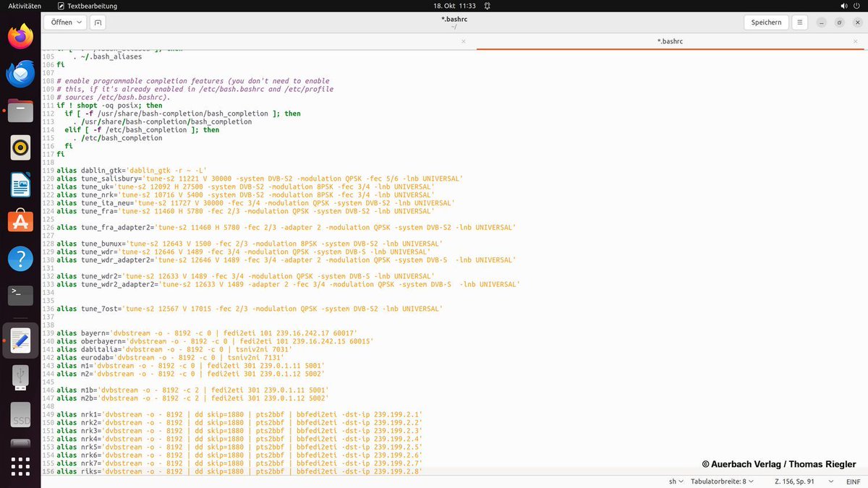This screenshot has height=488, width=868.
Task: Launch Terminal from the dock
Action: tap(21, 295)
